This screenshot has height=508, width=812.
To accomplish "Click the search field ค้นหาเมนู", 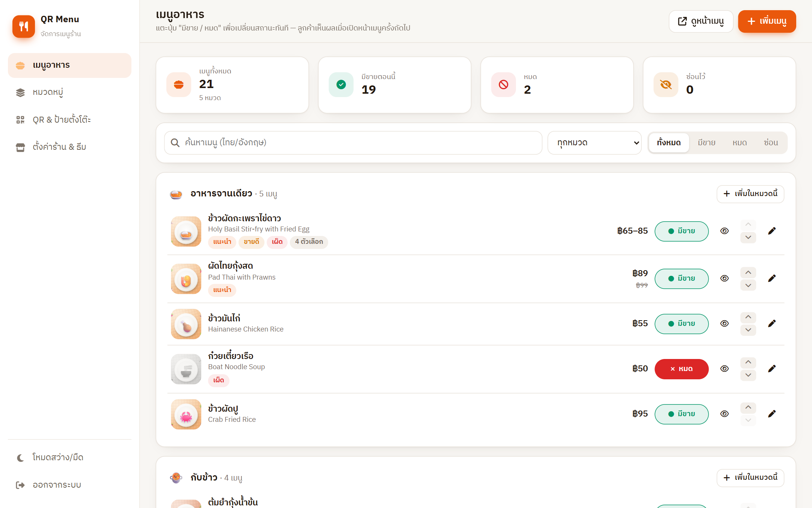I will point(353,143).
